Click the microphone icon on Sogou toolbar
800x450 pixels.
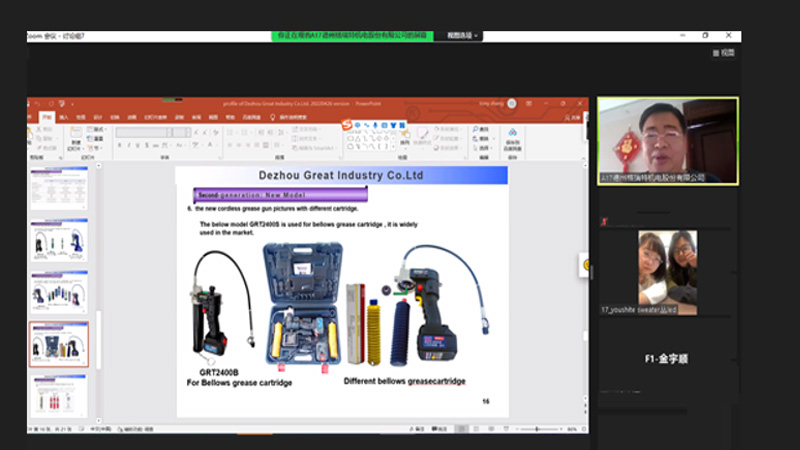coord(375,125)
